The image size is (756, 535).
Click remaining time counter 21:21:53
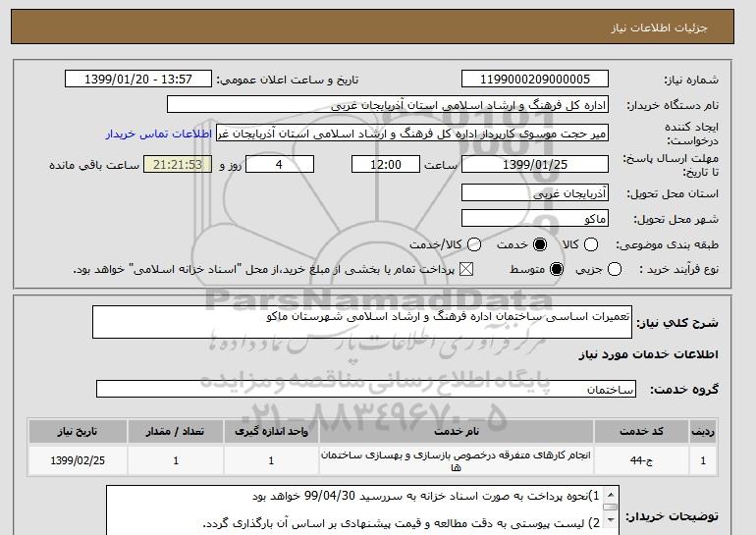coord(178,164)
